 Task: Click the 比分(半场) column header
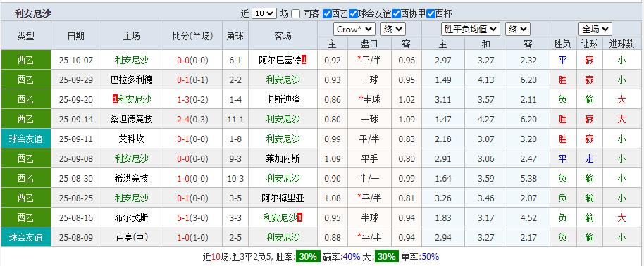point(192,36)
